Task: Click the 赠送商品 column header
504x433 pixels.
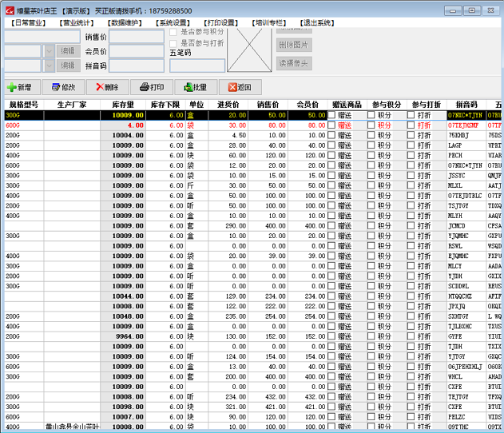Action: click(x=347, y=105)
